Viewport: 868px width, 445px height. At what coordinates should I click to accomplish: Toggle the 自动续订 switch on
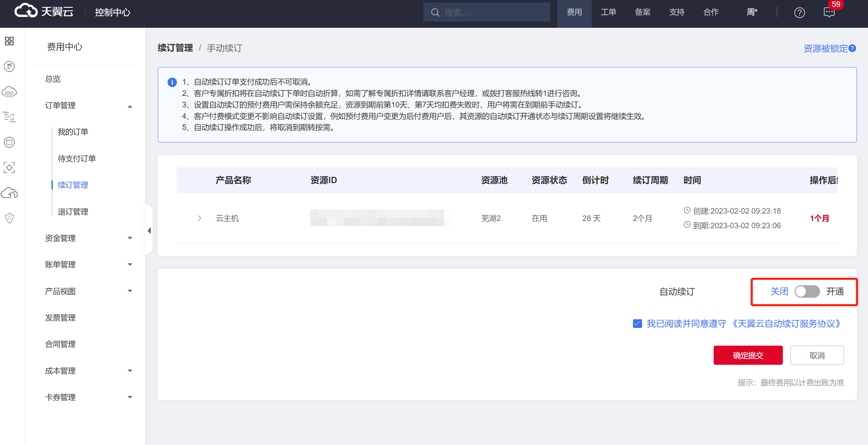click(807, 291)
